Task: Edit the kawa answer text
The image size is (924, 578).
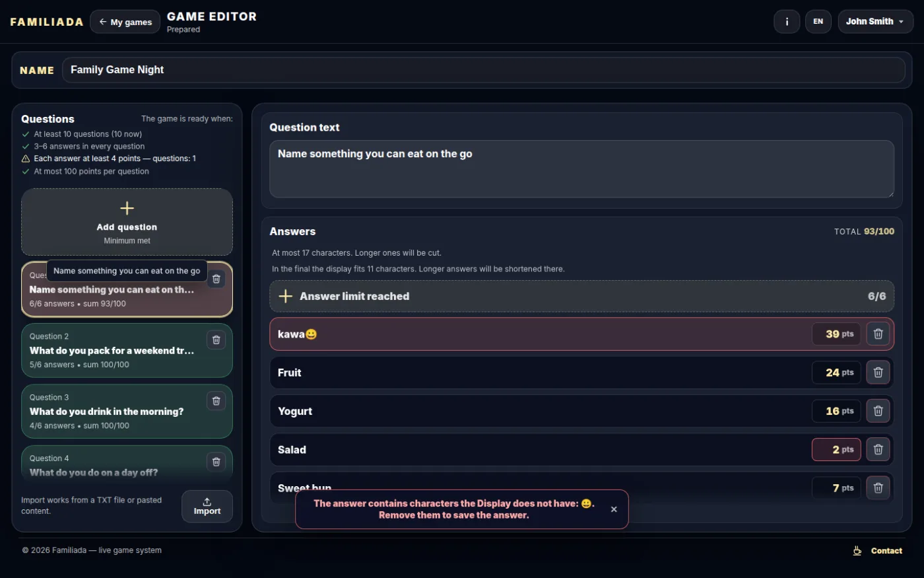Action: (541, 334)
